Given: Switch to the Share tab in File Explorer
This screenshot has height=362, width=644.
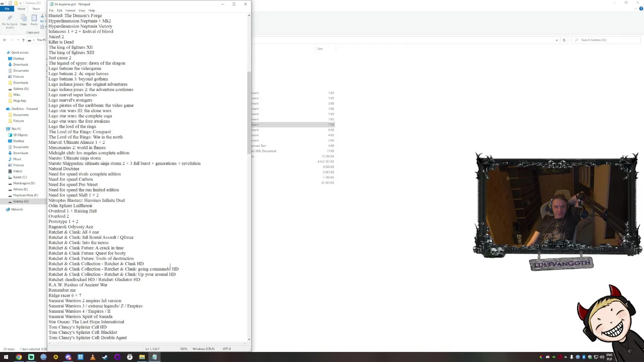Looking at the screenshot, I should click(36, 9).
